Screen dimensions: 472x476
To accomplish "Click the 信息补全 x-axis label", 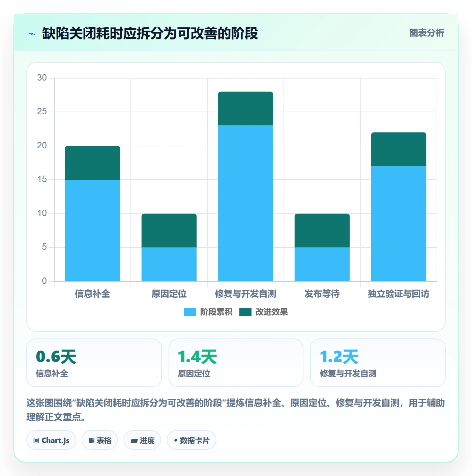I will pos(92,294).
